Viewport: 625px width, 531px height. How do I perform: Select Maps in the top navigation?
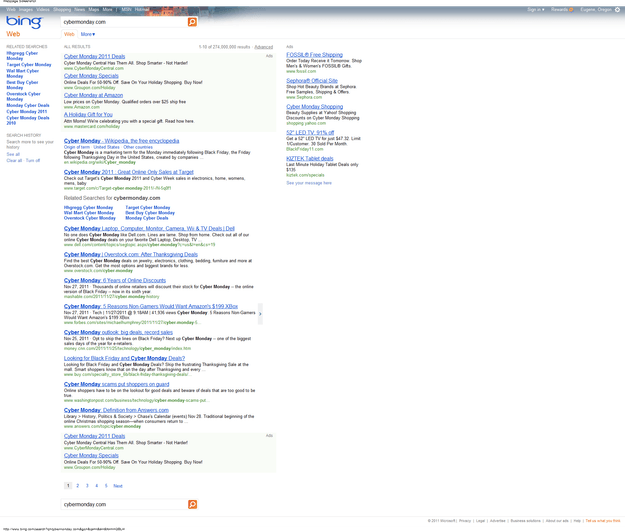[94, 10]
